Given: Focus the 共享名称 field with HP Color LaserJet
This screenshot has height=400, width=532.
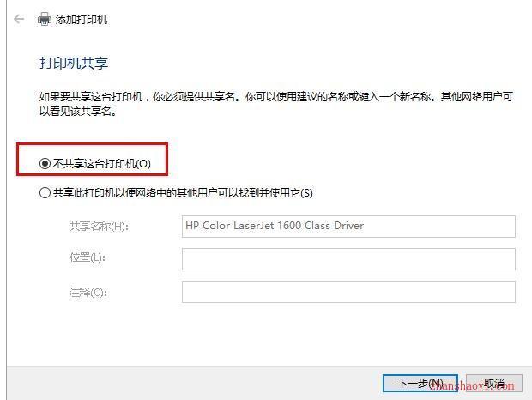Looking at the screenshot, I should tap(348, 227).
